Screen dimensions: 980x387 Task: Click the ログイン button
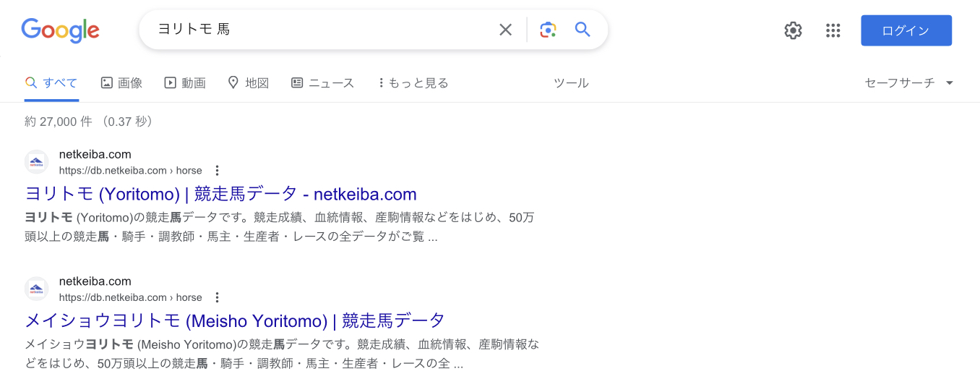[906, 30]
